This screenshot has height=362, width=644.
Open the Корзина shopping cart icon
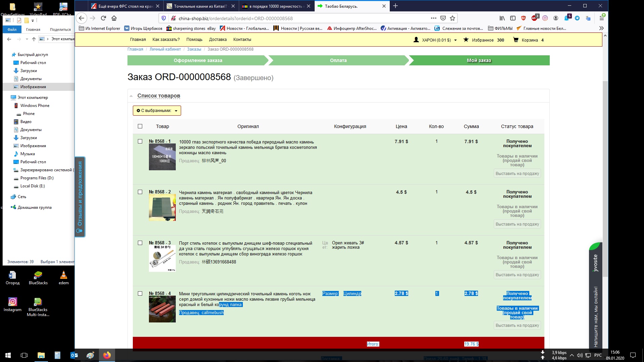pos(516,40)
